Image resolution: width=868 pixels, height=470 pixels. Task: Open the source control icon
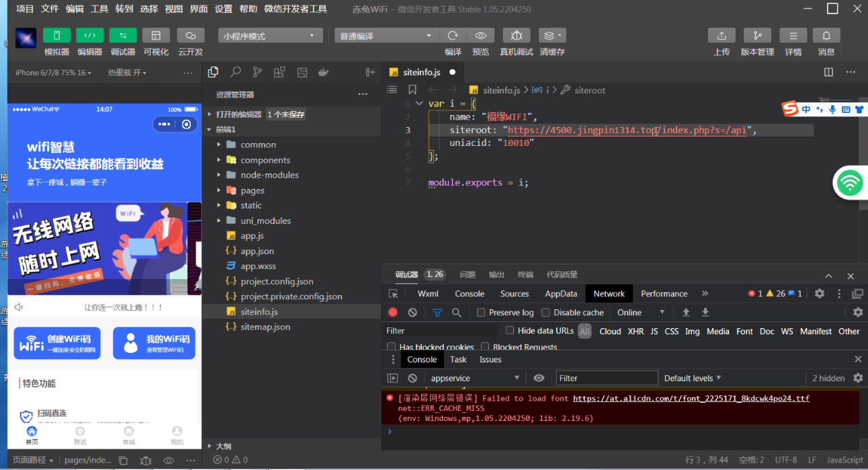click(x=257, y=72)
